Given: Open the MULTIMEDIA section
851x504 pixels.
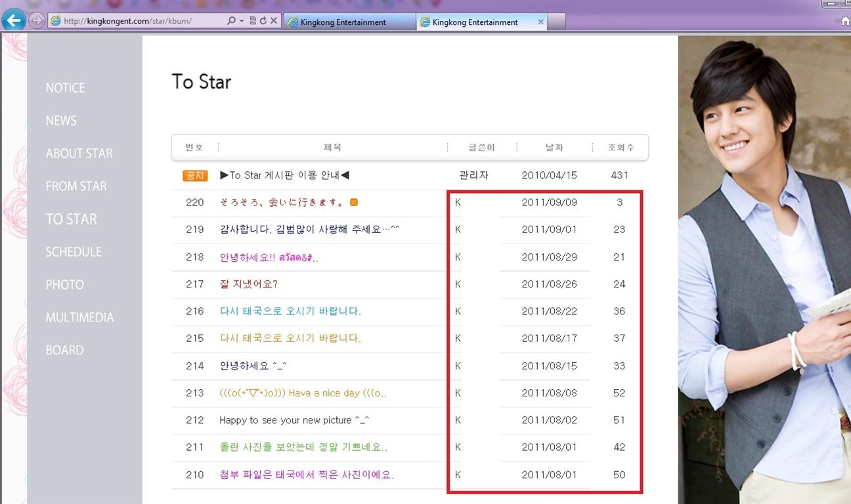Looking at the screenshot, I should pyautogui.click(x=79, y=318).
